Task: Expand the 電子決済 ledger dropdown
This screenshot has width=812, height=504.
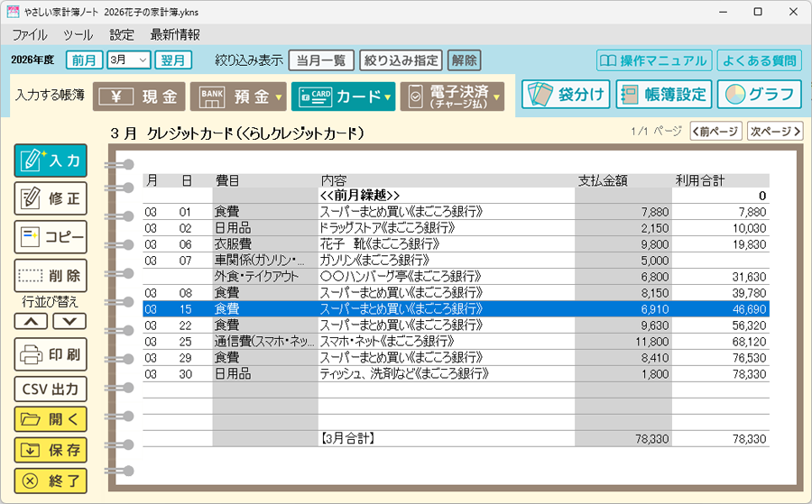Action: [x=495, y=96]
